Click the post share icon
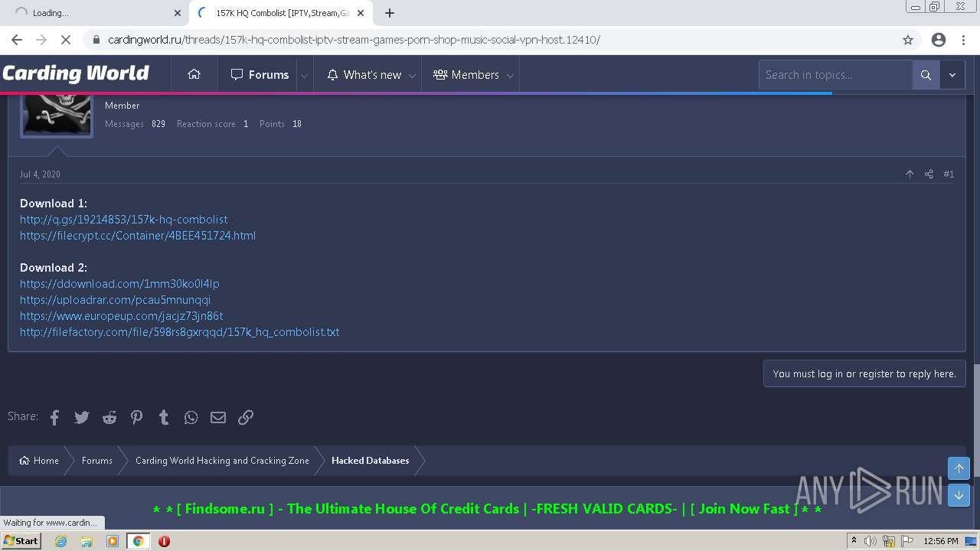Image resolution: width=980 pixels, height=551 pixels. [x=929, y=174]
